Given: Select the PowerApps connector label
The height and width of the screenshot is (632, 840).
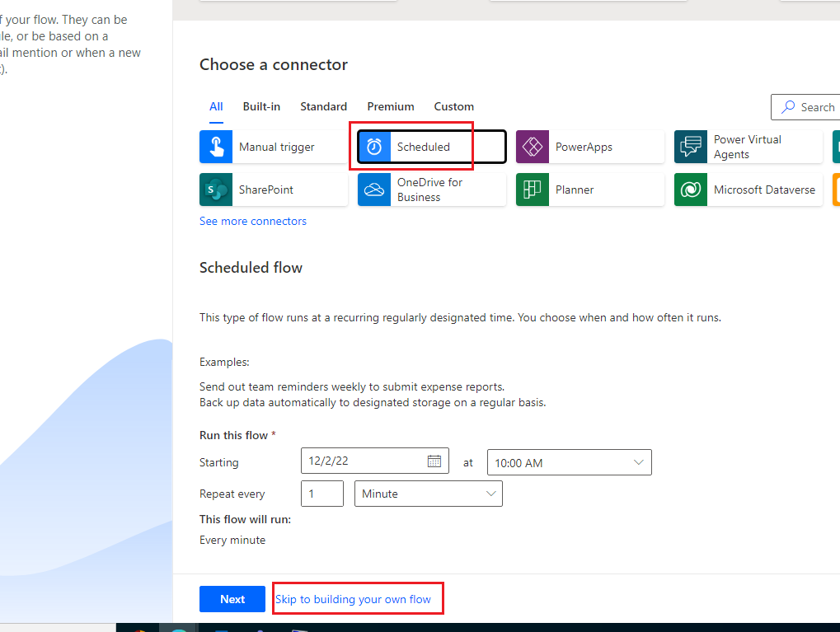Looking at the screenshot, I should click(584, 147).
